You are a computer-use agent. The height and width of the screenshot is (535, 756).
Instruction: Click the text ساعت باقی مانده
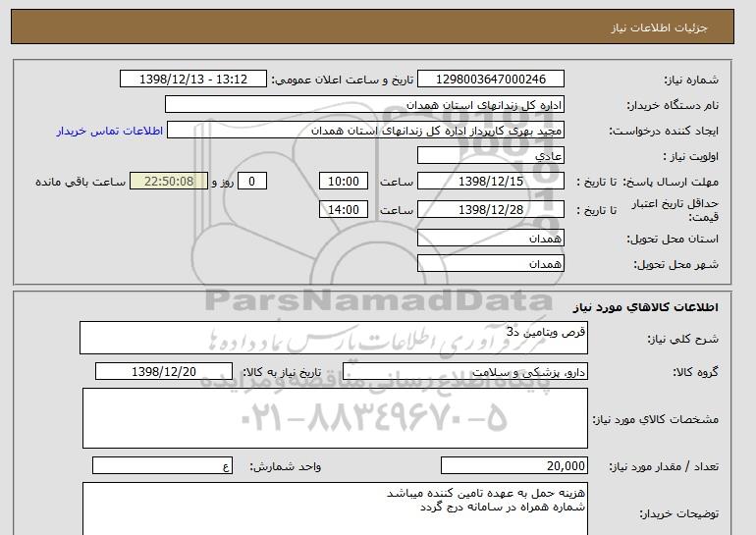tap(81, 182)
